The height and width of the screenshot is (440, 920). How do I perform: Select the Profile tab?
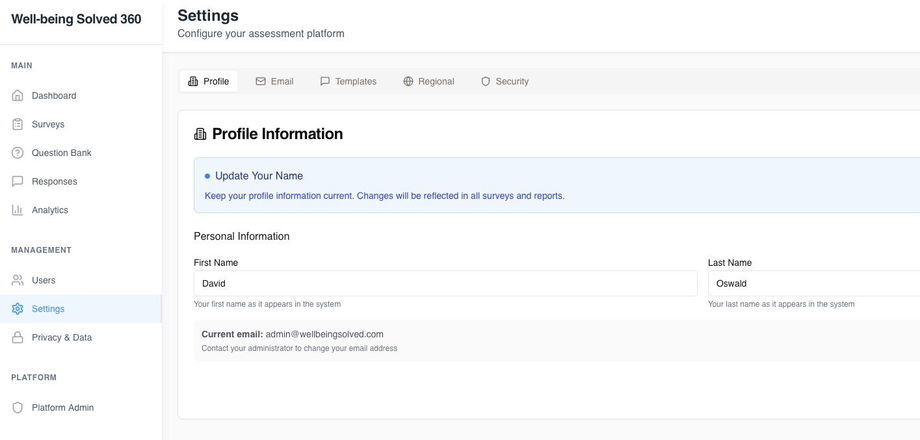(208, 81)
